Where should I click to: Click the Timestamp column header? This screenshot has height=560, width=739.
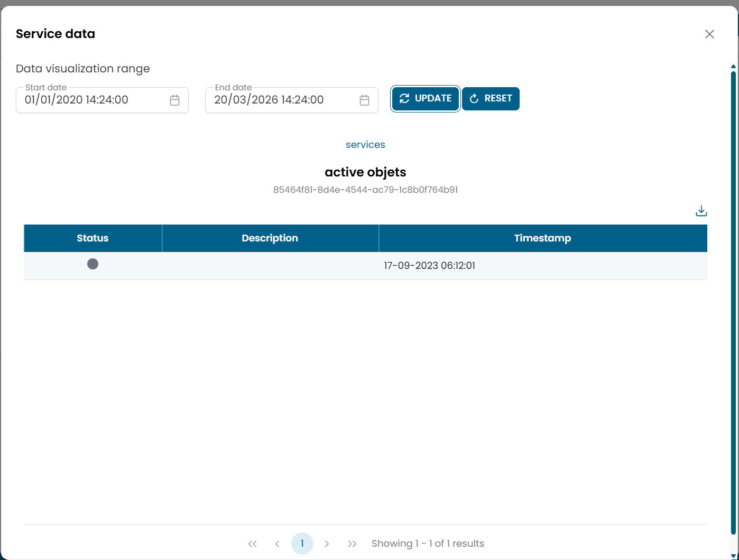(542, 238)
